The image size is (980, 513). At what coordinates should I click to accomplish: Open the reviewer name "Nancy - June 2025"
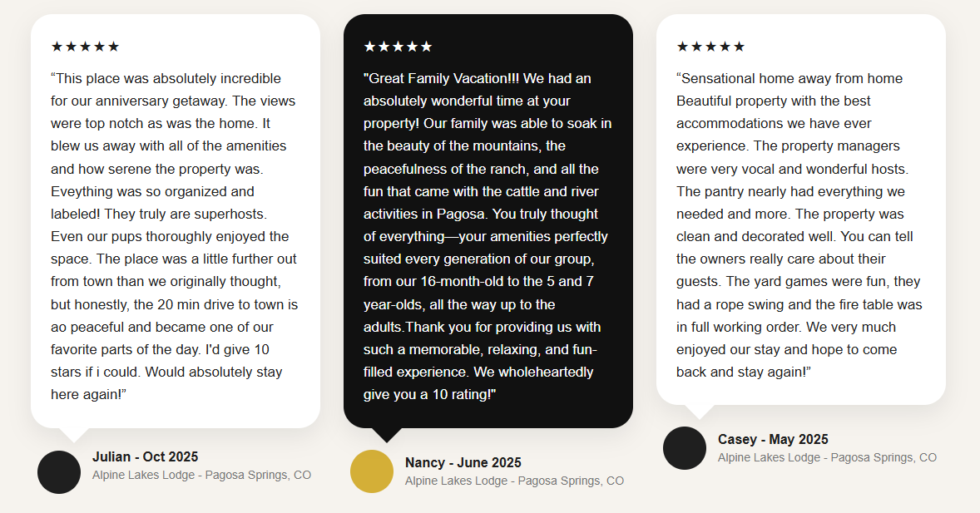[x=463, y=462]
